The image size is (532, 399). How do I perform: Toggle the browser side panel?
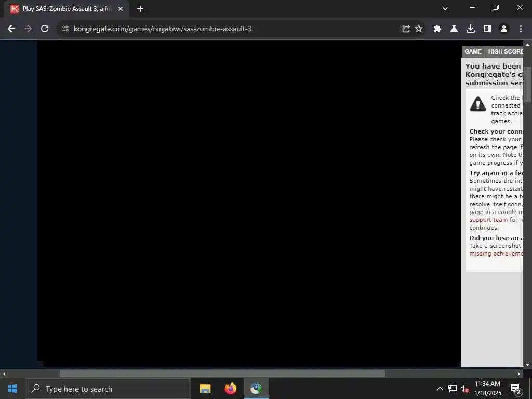(487, 29)
